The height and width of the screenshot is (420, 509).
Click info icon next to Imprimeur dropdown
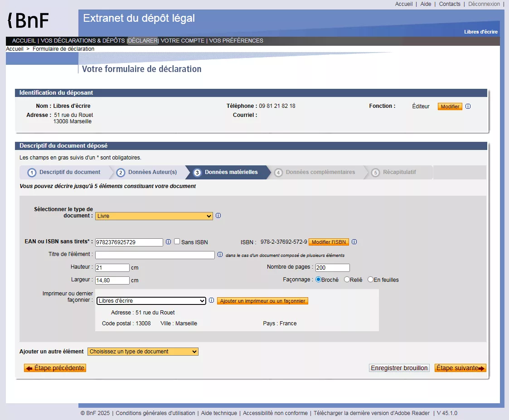click(x=211, y=300)
